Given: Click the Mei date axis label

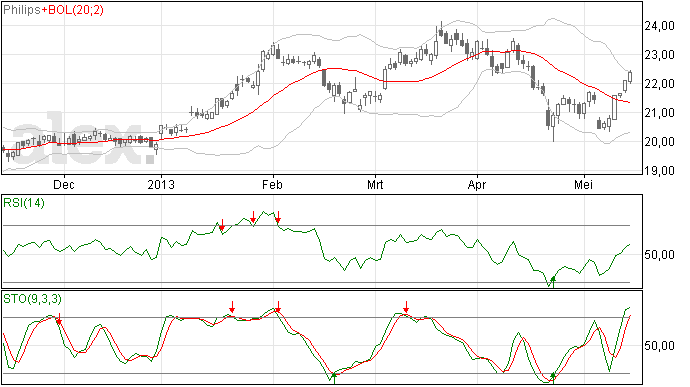Looking at the screenshot, I should coord(584,184).
